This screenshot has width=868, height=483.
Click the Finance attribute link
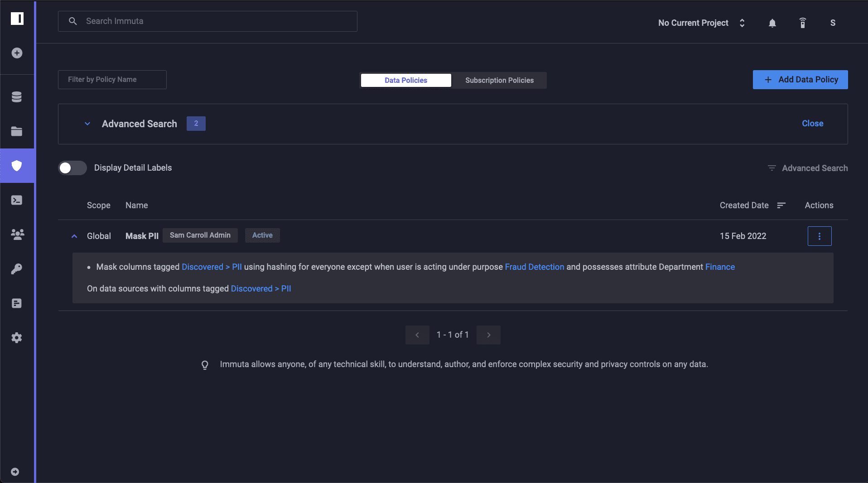pos(720,267)
